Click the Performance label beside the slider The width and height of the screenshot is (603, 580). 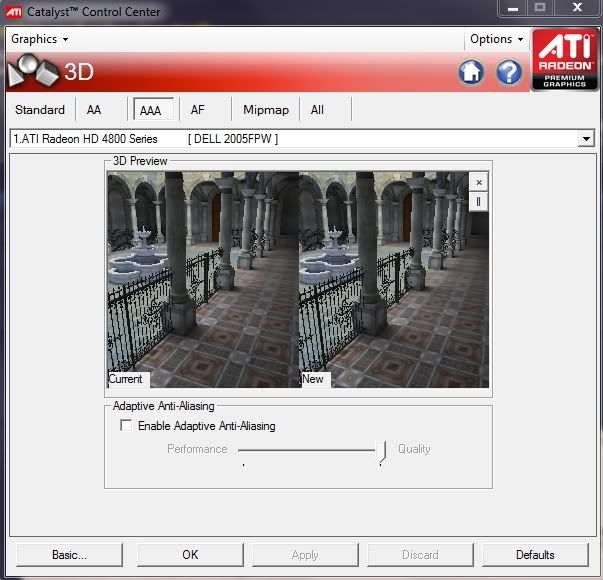click(x=197, y=449)
